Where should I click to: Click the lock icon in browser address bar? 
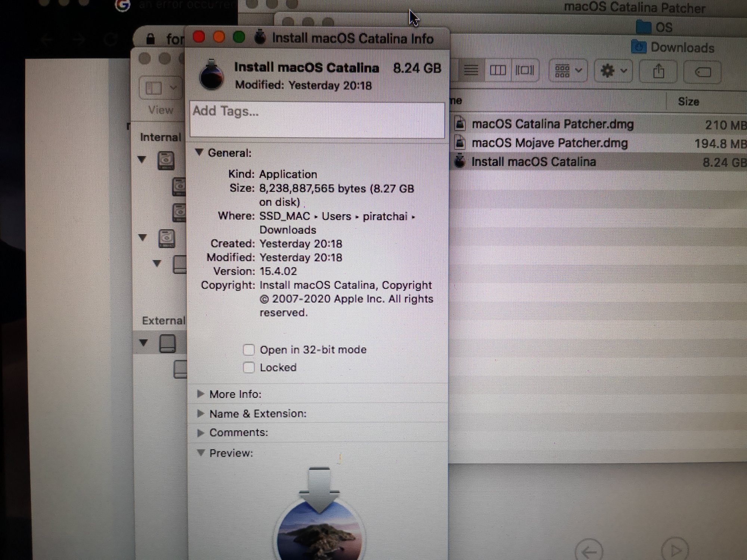[151, 38]
